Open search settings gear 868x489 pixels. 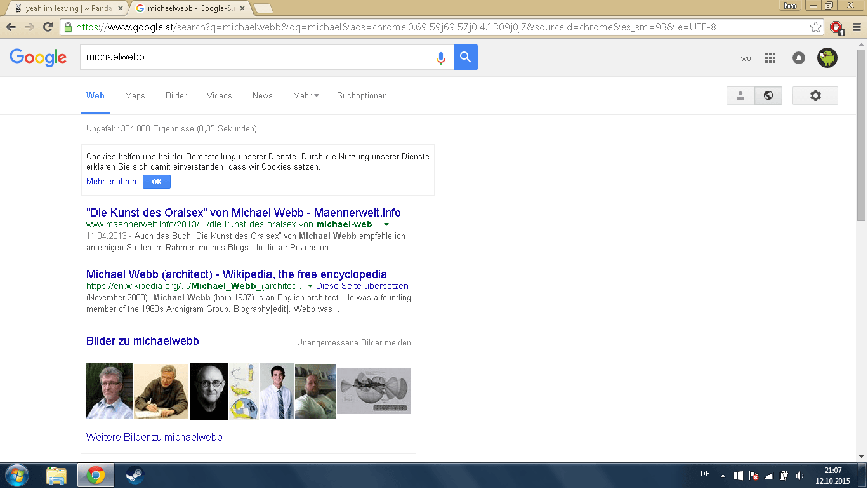815,96
